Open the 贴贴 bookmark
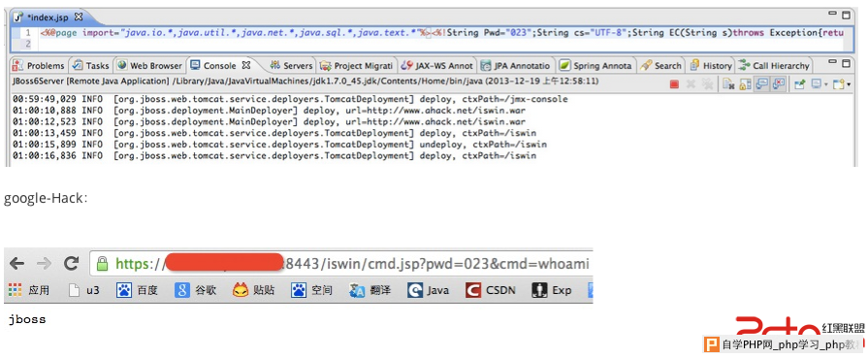 (x=253, y=290)
